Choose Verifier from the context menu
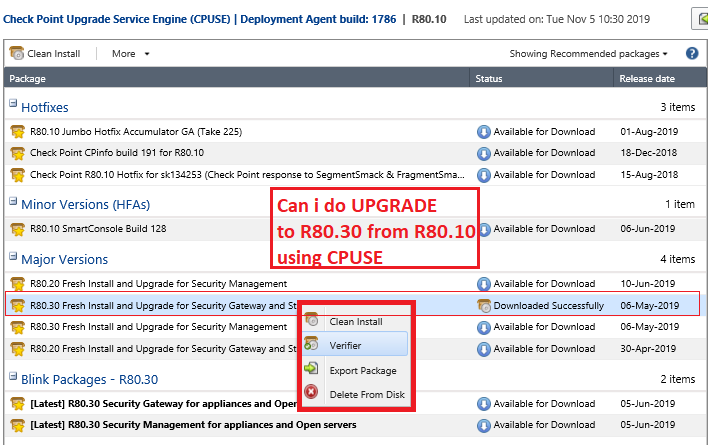The height and width of the screenshot is (445, 708). [355, 345]
